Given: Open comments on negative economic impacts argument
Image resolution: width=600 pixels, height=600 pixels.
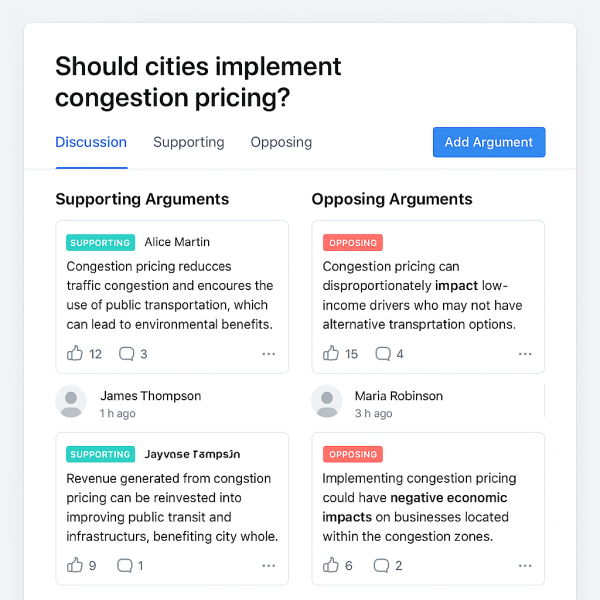Looking at the screenshot, I should pos(382,565).
